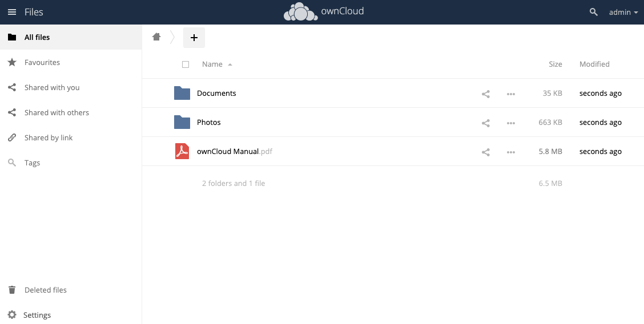Click the Files app title
The width and height of the screenshot is (644, 324).
click(x=34, y=12)
